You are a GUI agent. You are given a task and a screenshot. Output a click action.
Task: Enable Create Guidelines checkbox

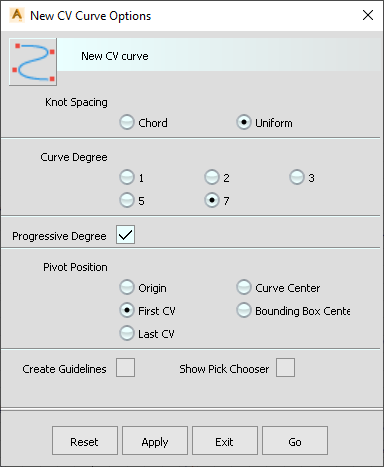[x=125, y=368]
